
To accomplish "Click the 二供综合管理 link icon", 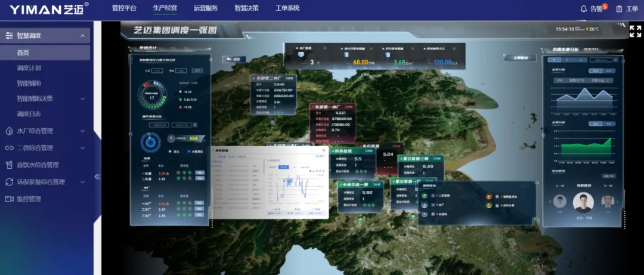I will pyautogui.click(x=9, y=148).
